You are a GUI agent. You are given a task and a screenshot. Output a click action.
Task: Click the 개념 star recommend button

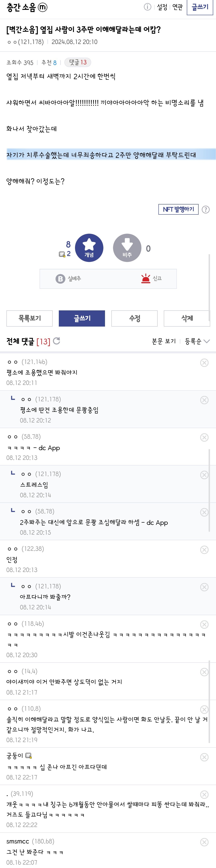(x=89, y=248)
